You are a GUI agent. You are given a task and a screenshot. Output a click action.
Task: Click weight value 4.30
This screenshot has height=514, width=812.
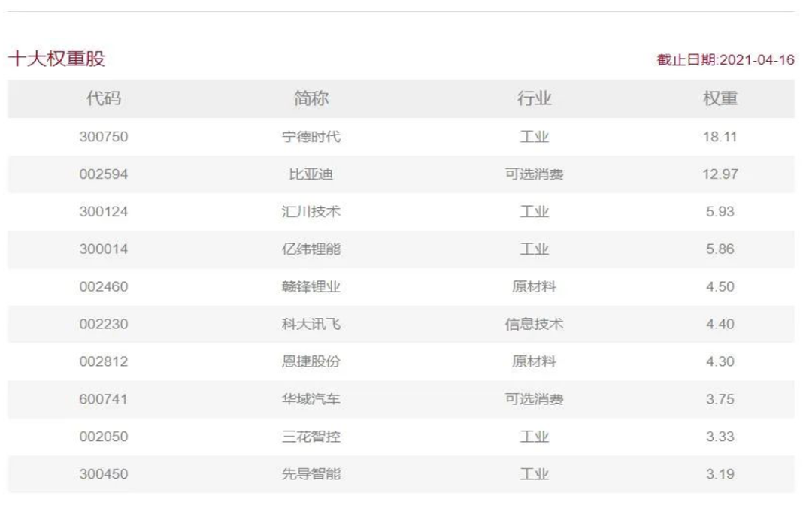pos(720,361)
